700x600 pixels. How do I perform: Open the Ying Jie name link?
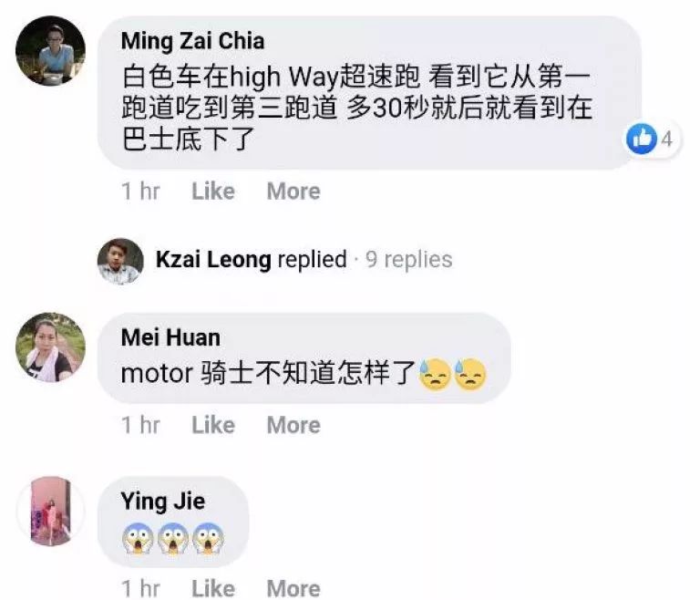pos(163,502)
